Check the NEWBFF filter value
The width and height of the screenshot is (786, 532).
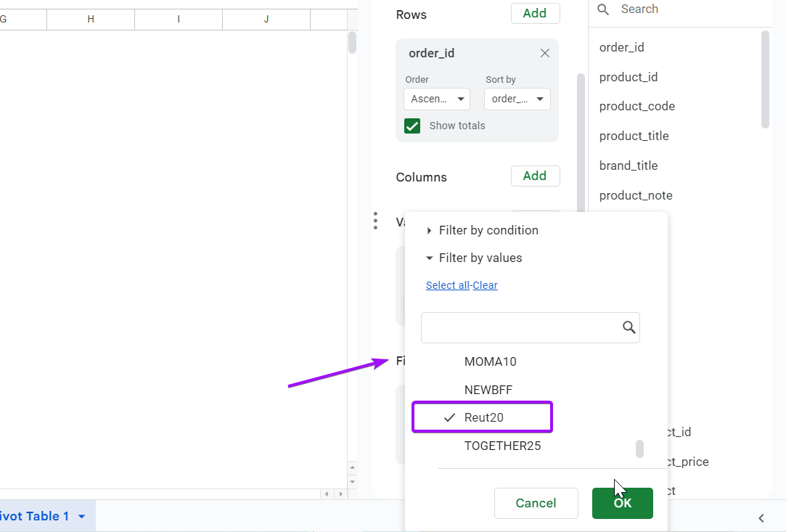488,390
